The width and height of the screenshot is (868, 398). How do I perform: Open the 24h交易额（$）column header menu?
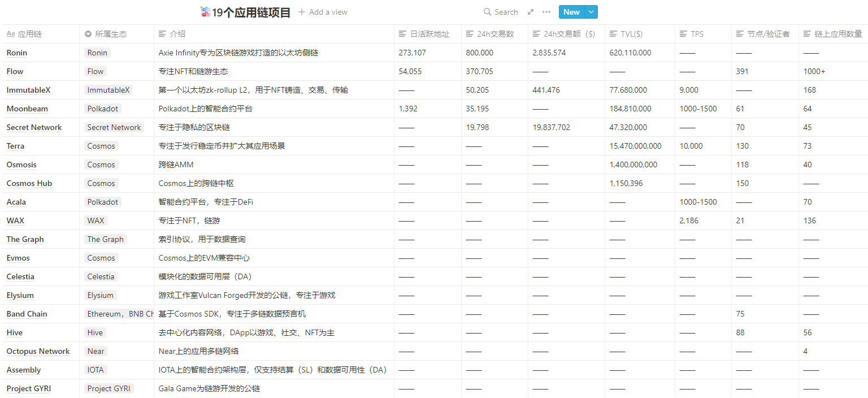(567, 34)
